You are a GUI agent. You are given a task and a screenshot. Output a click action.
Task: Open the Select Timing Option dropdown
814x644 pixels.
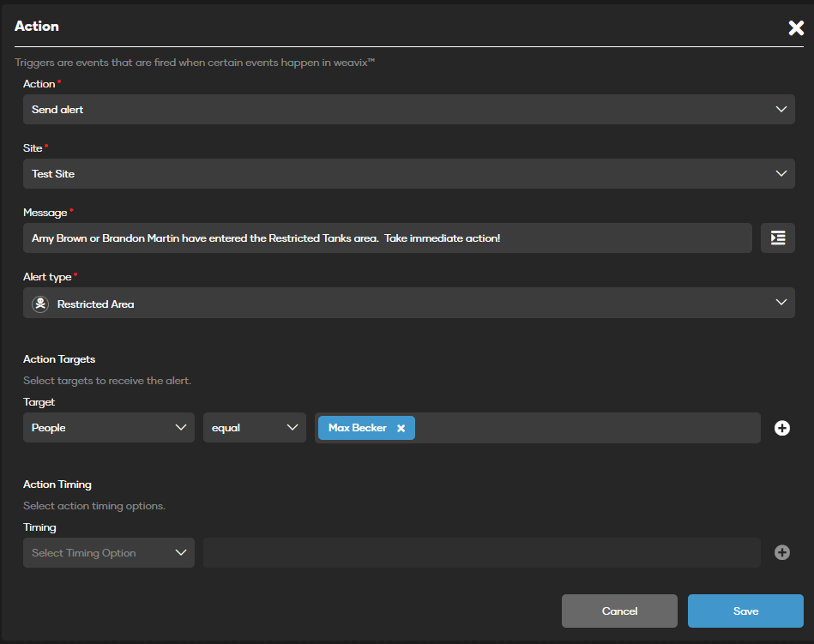tap(108, 552)
